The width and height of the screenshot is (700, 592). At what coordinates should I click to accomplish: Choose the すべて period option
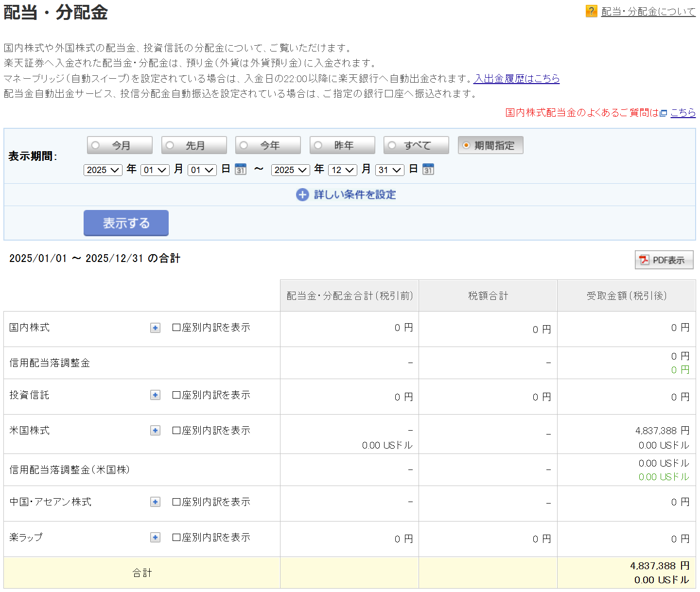click(392, 145)
